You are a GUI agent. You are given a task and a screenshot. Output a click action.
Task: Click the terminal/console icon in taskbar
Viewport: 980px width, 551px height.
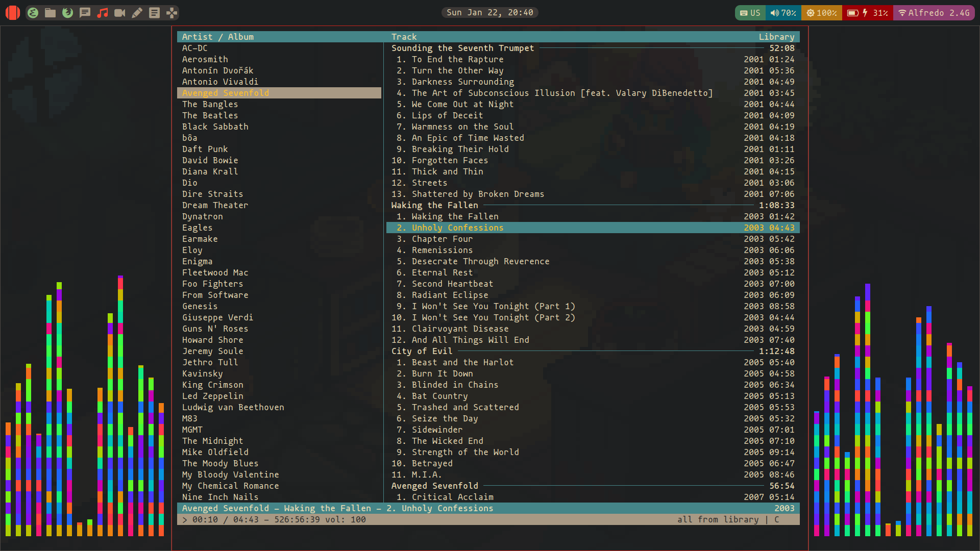click(x=154, y=12)
